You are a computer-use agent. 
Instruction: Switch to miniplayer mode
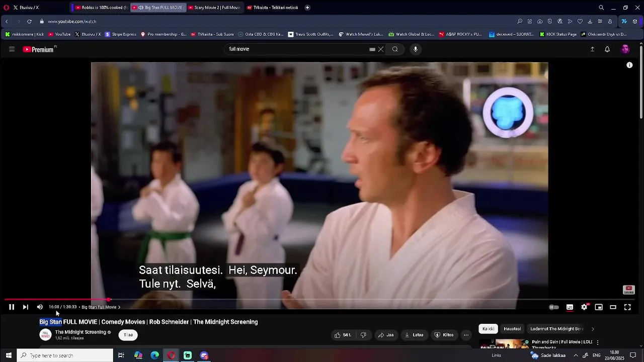point(599,307)
